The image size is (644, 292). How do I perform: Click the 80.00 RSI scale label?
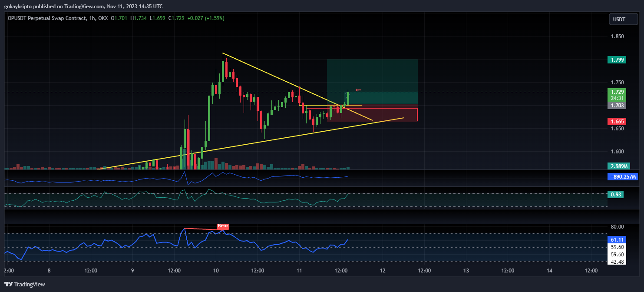pos(618,226)
